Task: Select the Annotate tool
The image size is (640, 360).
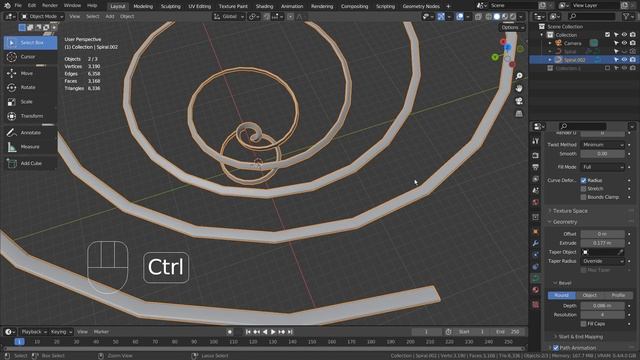Action: (30, 133)
